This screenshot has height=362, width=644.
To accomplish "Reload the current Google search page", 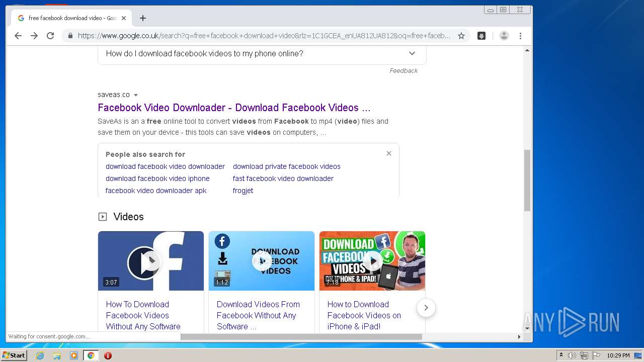I will 50,36.
